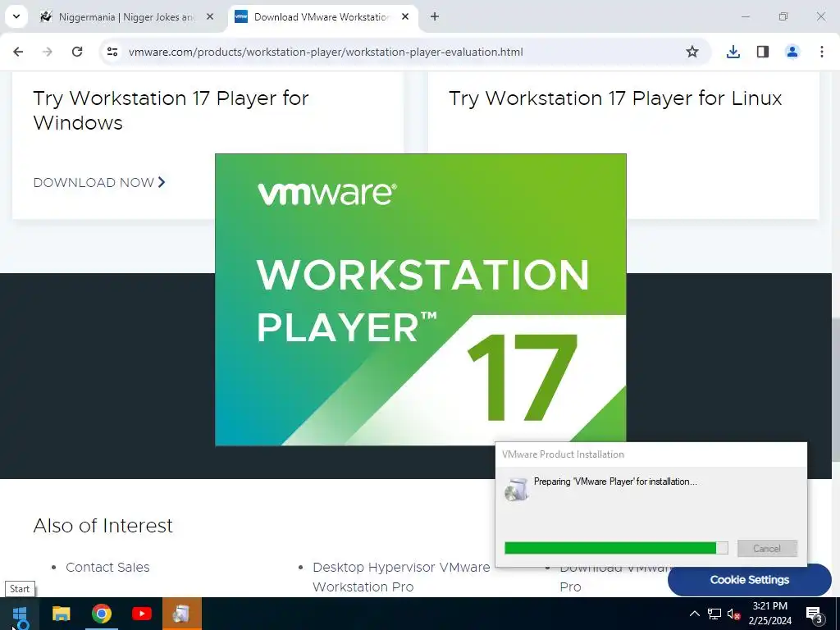The image size is (840, 630).
Task: Select the Download VMware Workstation tab
Action: pos(322,17)
